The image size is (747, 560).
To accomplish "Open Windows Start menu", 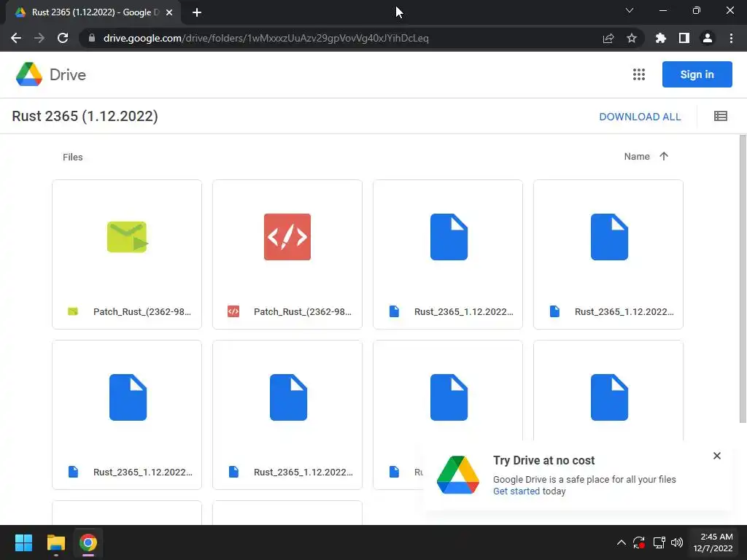I will (23, 542).
